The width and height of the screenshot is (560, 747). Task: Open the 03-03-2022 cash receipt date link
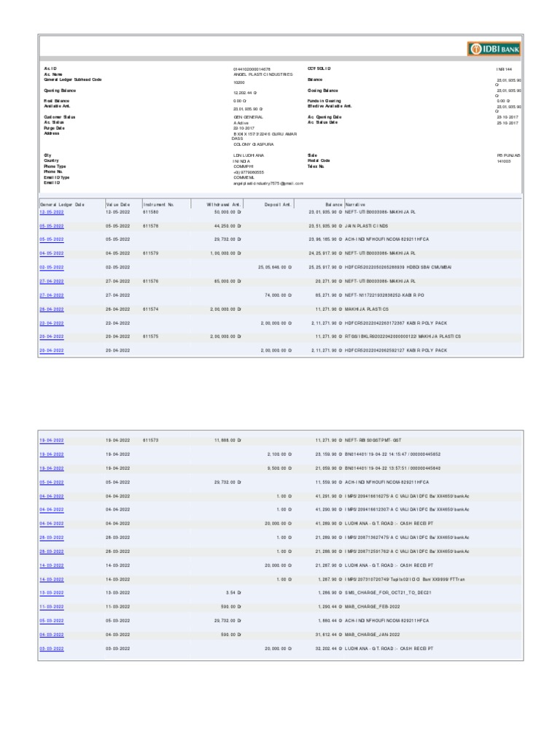52,649
